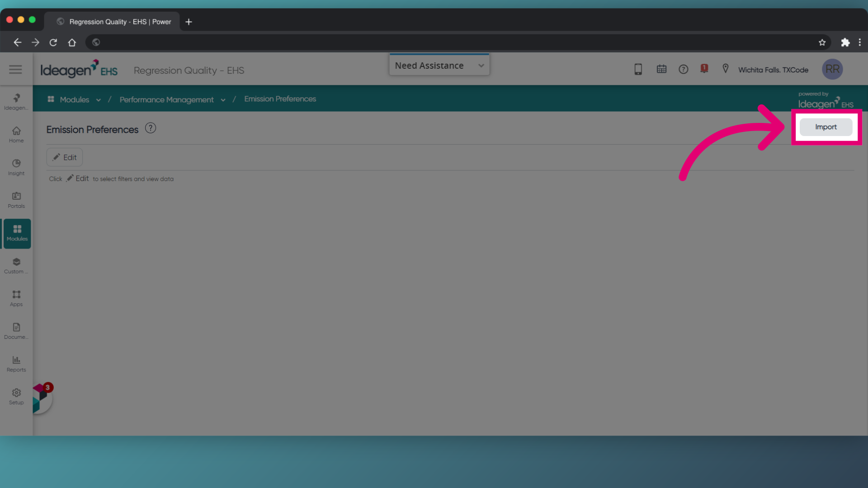The width and height of the screenshot is (868, 488).
Task: Open Setup gear in the sidebar
Action: click(x=16, y=397)
